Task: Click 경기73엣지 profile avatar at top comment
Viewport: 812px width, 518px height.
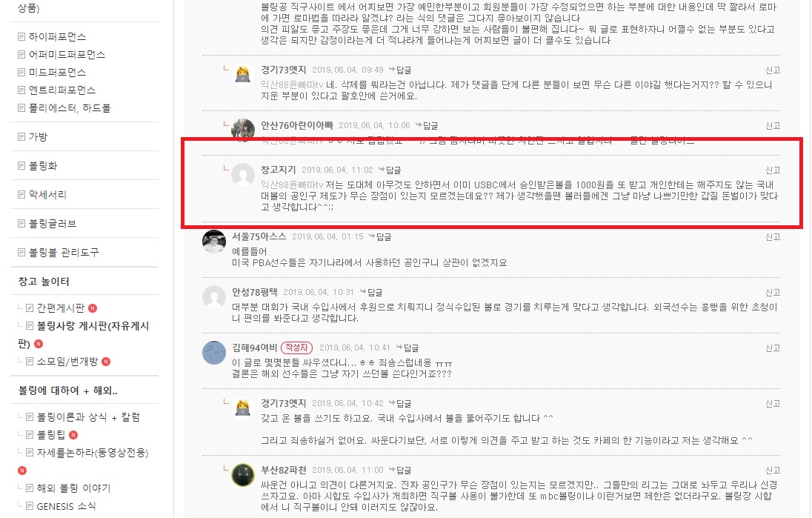Action: coord(243,74)
